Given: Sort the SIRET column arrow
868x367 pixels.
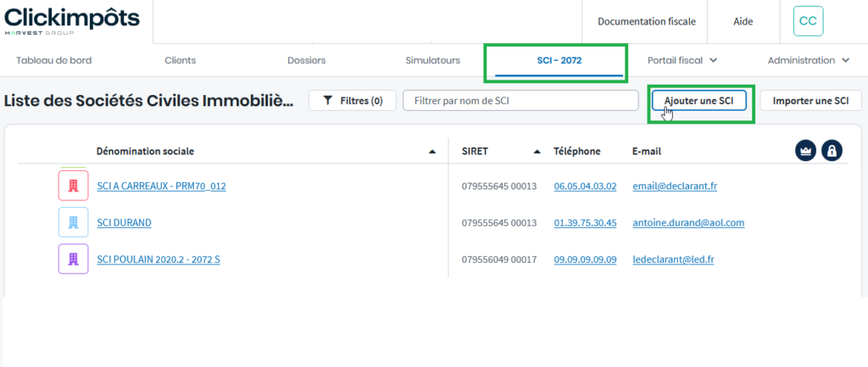Looking at the screenshot, I should point(537,152).
